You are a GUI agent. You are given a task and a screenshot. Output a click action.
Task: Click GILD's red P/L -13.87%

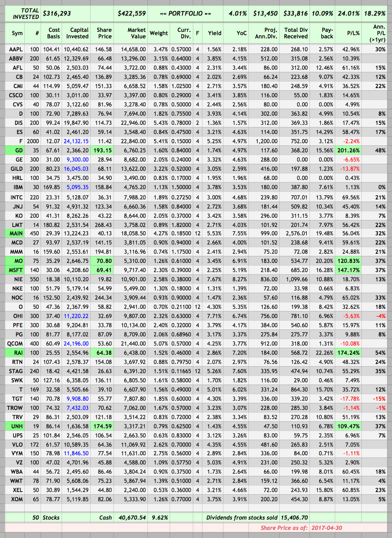click(348, 169)
